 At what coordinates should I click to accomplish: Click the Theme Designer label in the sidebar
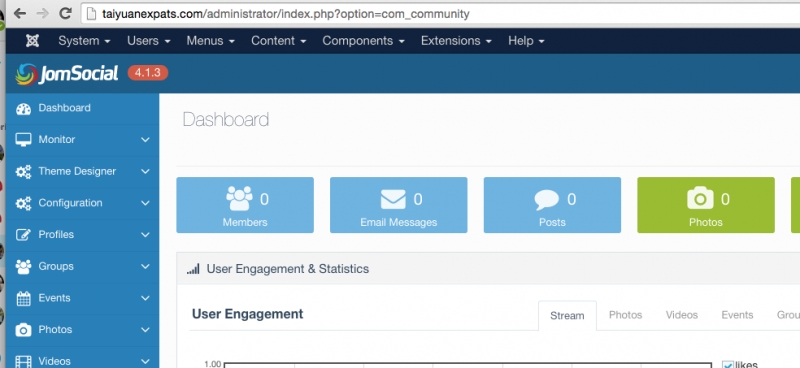77,171
